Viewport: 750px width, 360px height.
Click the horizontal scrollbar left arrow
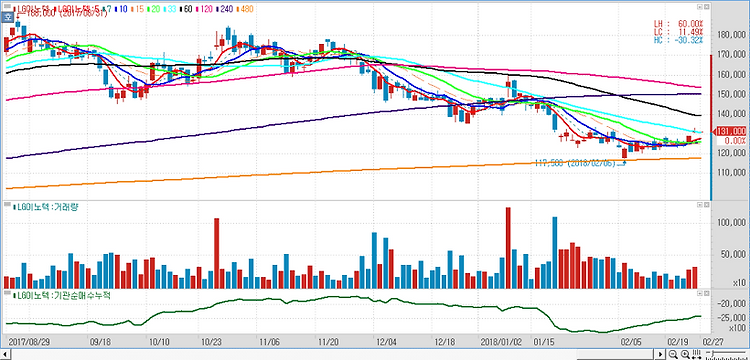(4, 354)
